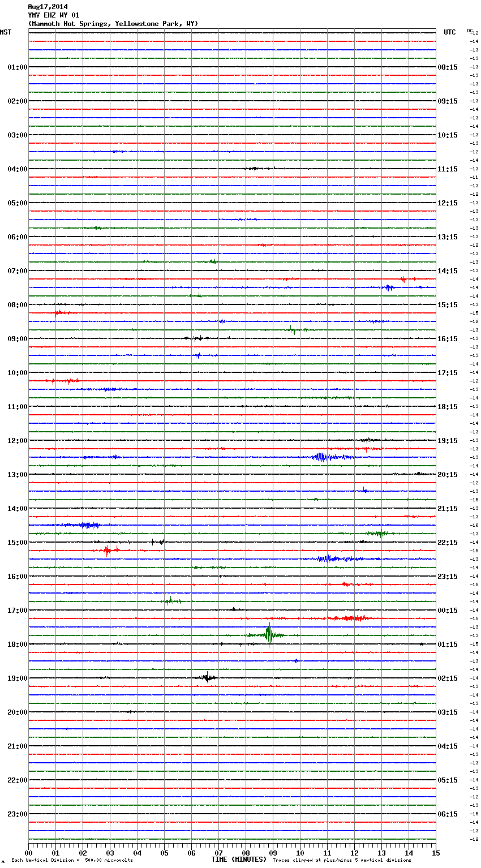Select the 10:00 MST row label
Image resolution: width=481 pixels, height=868 pixels.
click(18, 373)
